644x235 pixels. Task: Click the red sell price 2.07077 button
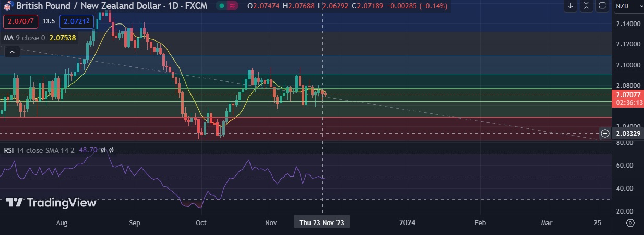[21, 22]
